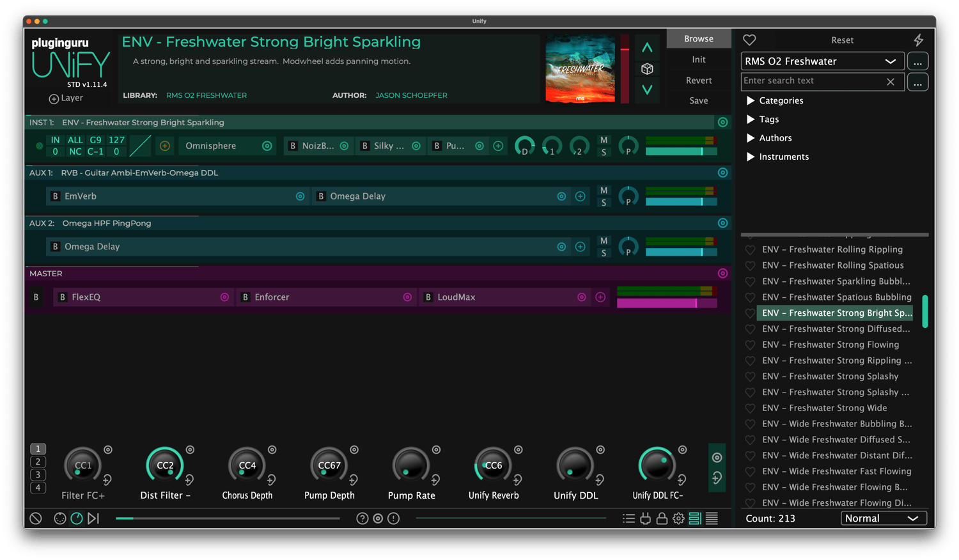Switch to macro knob page 4
The image size is (959, 560).
point(38,488)
